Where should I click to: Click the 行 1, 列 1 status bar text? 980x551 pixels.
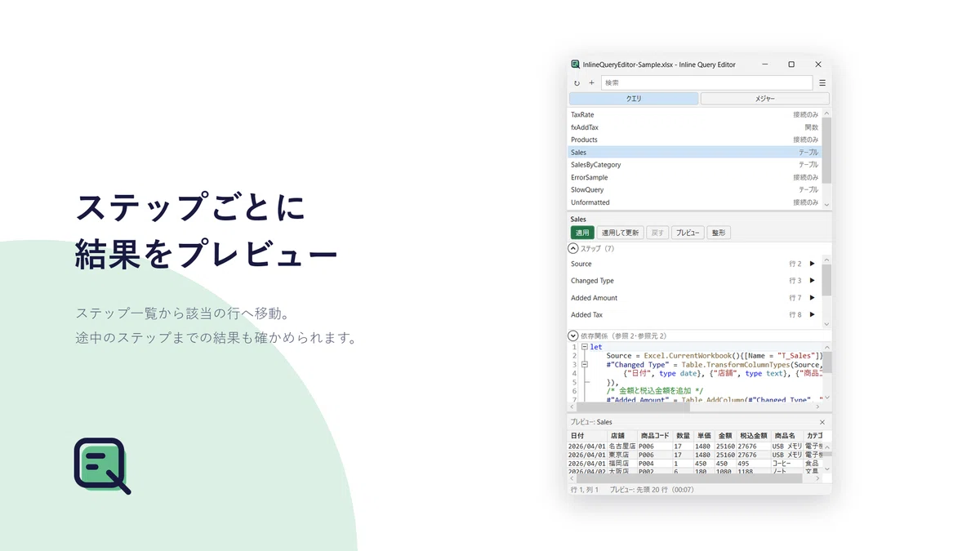pyautogui.click(x=585, y=490)
